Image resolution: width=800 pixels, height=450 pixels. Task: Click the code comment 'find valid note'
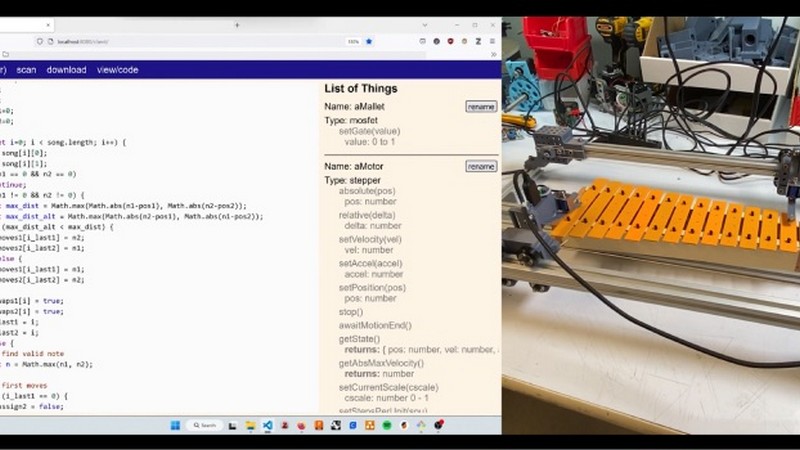tap(33, 354)
